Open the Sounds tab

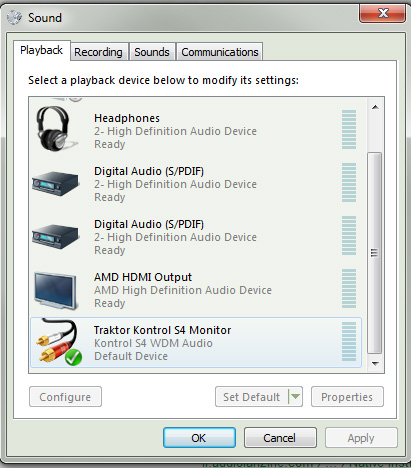pyautogui.click(x=152, y=52)
